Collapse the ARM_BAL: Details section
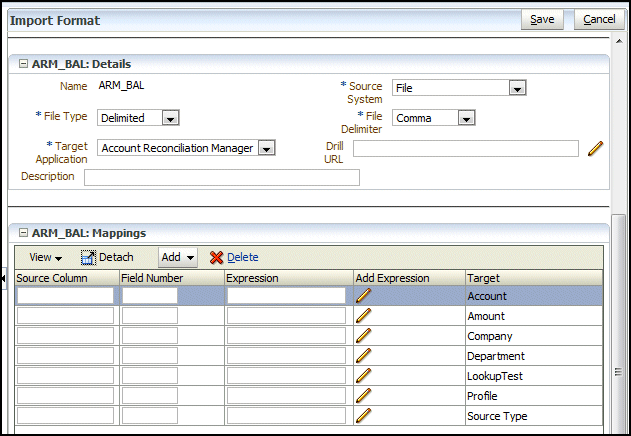Image resolution: width=631 pixels, height=436 pixels. click(x=24, y=64)
